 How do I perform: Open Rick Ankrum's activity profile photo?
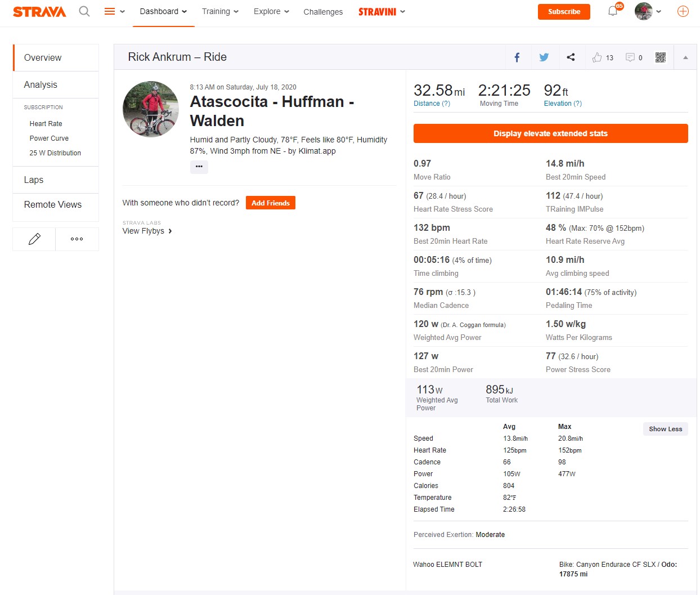[151, 109]
